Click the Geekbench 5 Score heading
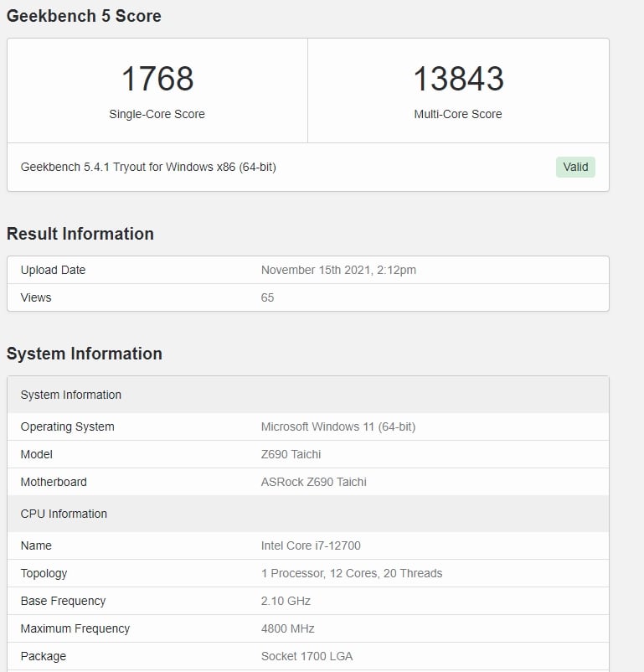644x672 pixels. [84, 16]
